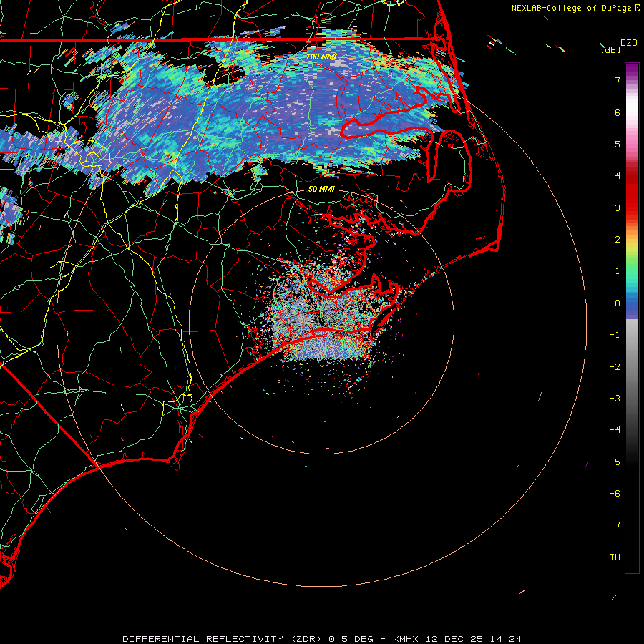
Task: Click the 4 dB value on the color scale
Action: [x=618, y=176]
